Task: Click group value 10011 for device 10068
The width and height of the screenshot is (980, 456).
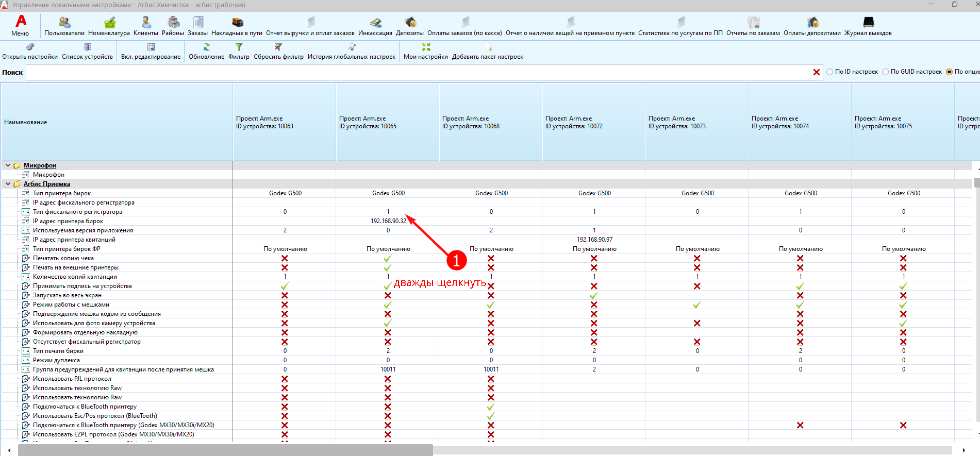Action: (x=491, y=369)
